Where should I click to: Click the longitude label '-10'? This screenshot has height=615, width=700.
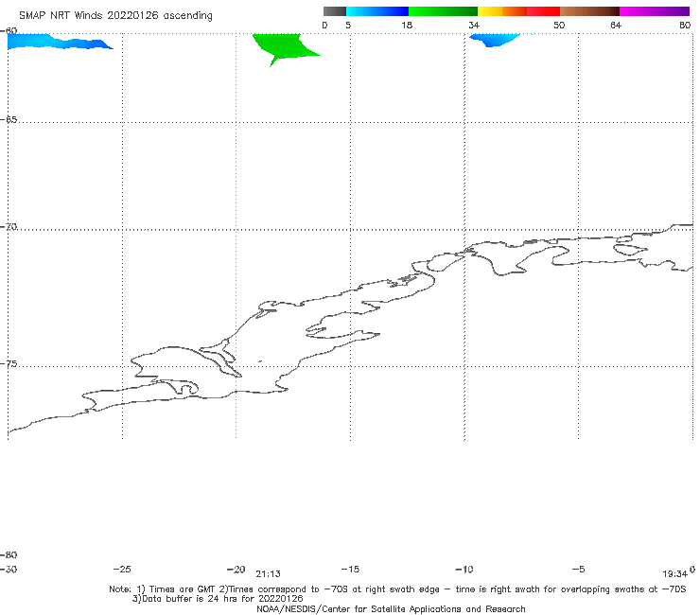[x=464, y=570]
